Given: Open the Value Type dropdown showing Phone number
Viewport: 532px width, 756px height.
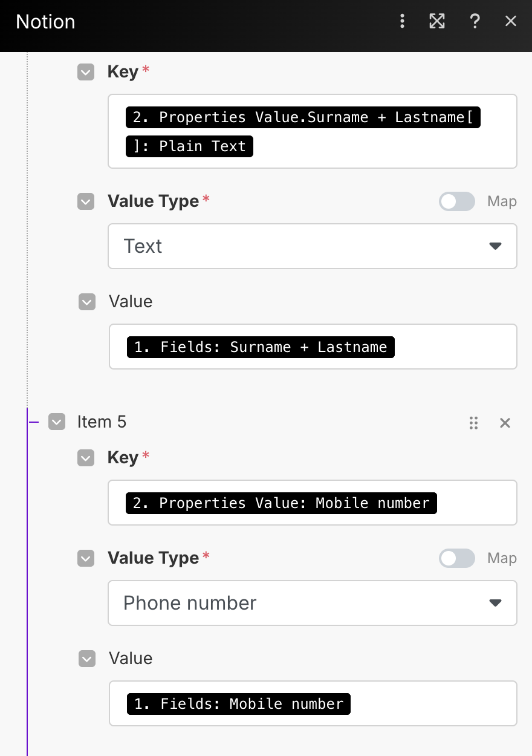Looking at the screenshot, I should [x=313, y=603].
